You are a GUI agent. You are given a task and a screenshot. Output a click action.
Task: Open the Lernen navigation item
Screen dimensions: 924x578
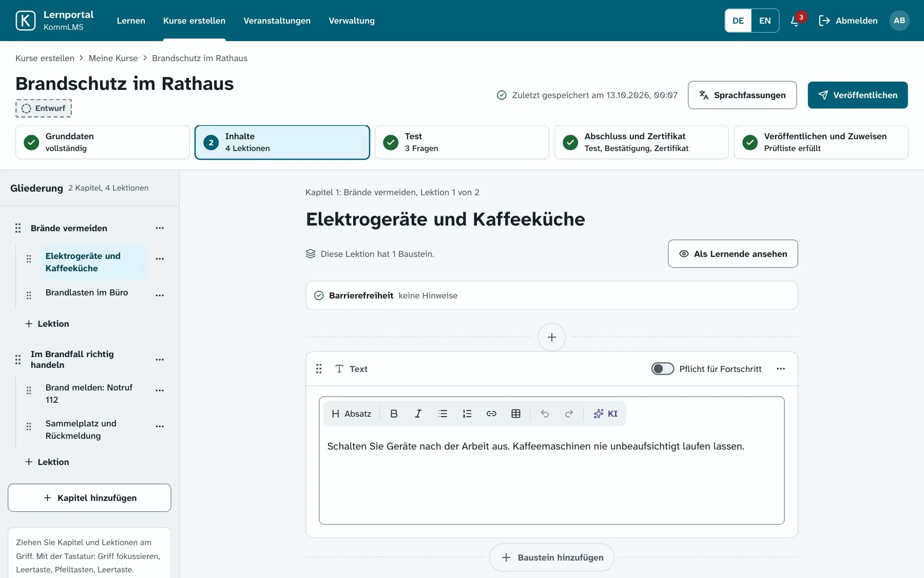coord(131,21)
